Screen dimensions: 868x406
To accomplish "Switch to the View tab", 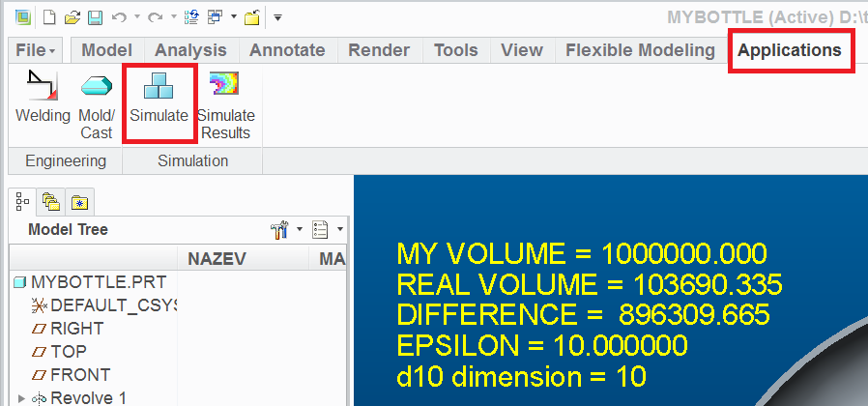I will (521, 50).
